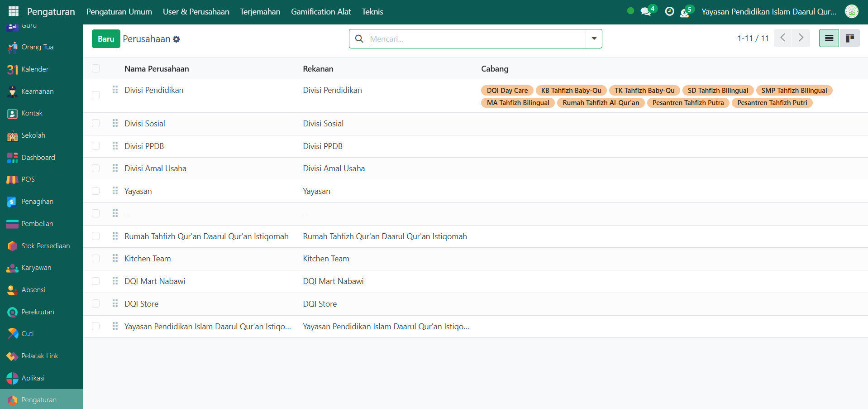Open the Teknis menu
868x409 pixels.
click(372, 12)
